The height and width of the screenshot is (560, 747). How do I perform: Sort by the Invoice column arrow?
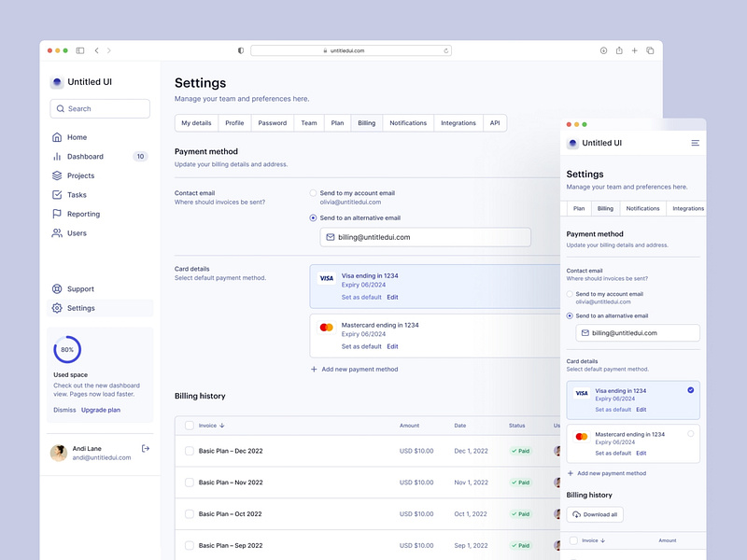pyautogui.click(x=221, y=426)
